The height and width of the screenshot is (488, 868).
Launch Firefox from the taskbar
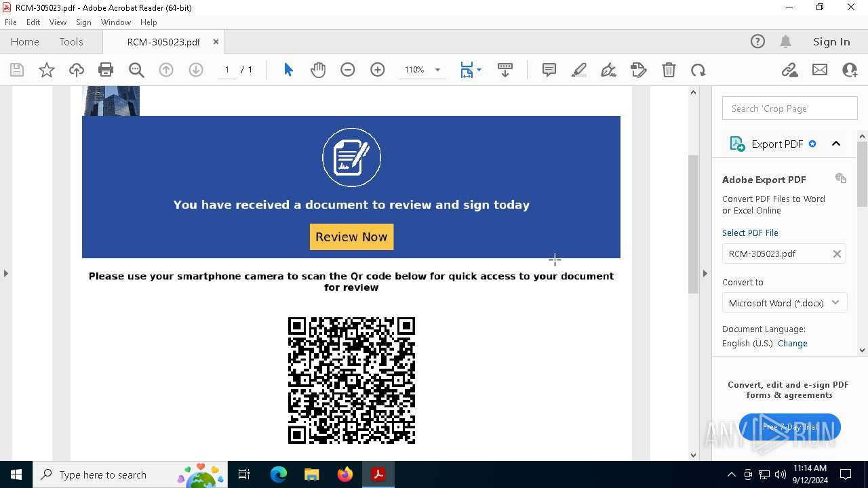point(344,474)
